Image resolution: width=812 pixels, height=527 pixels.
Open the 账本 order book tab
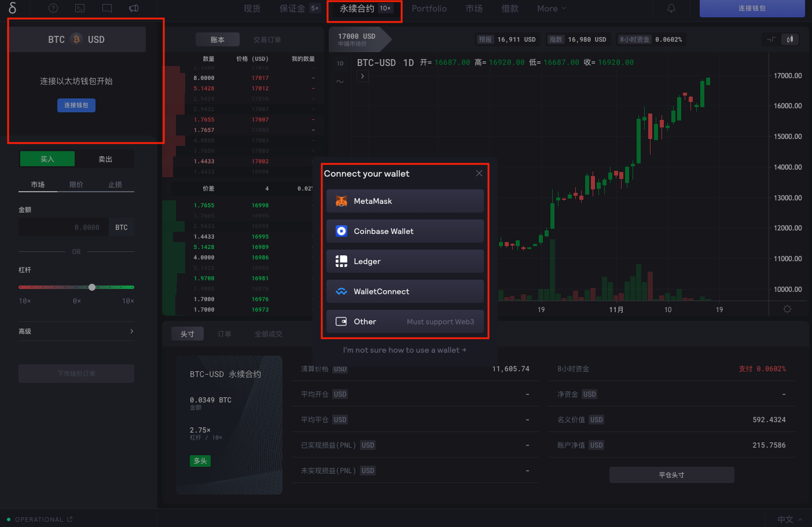(218, 39)
